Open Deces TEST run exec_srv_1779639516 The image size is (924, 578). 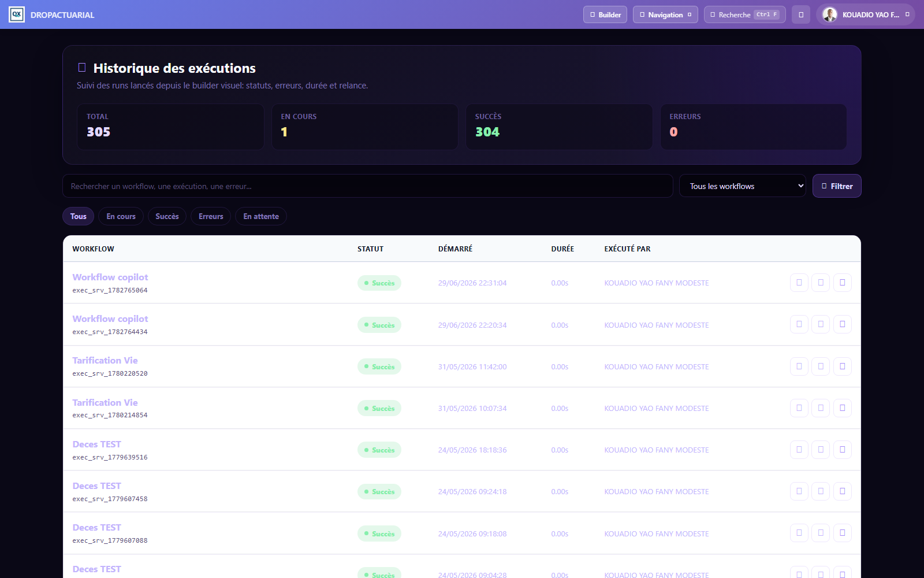tap(97, 444)
